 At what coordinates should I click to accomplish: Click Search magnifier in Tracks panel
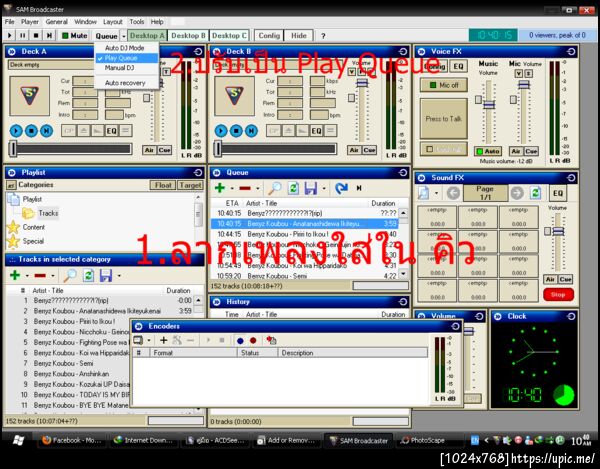coord(70,275)
